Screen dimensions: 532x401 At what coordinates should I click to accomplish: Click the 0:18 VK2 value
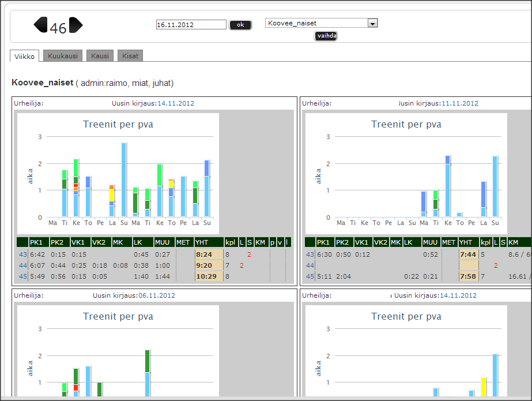[x=99, y=265]
